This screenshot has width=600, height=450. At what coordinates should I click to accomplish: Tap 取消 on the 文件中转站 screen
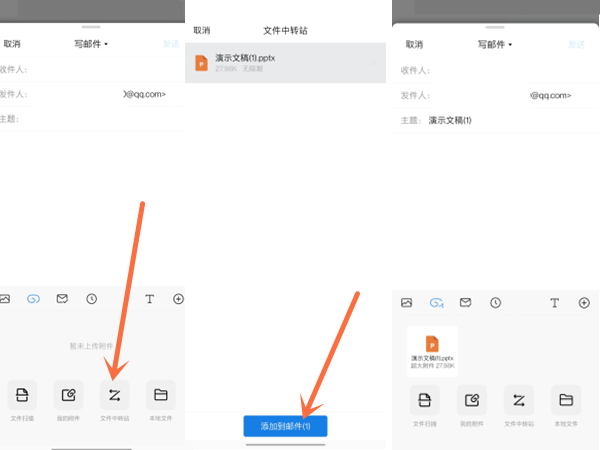[x=202, y=31]
